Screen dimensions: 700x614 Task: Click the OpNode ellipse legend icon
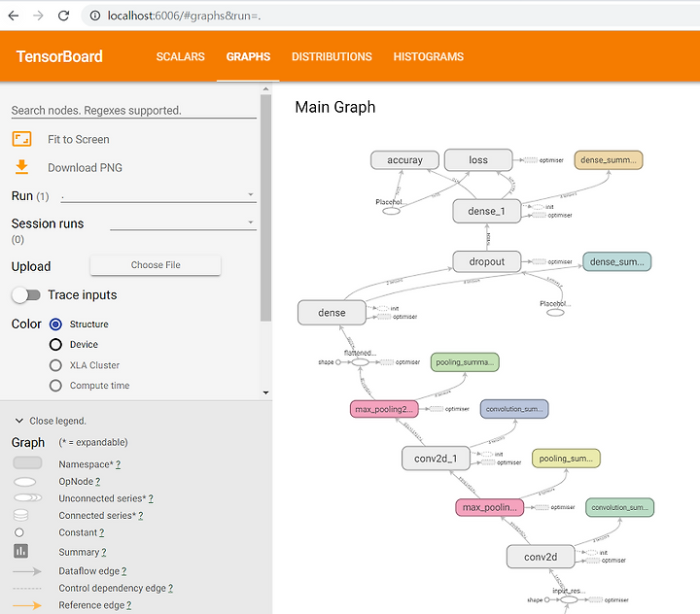click(25, 482)
